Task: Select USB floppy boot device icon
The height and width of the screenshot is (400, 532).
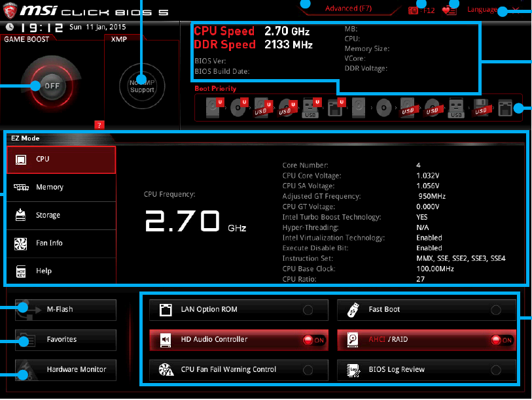Action: pos(482,108)
